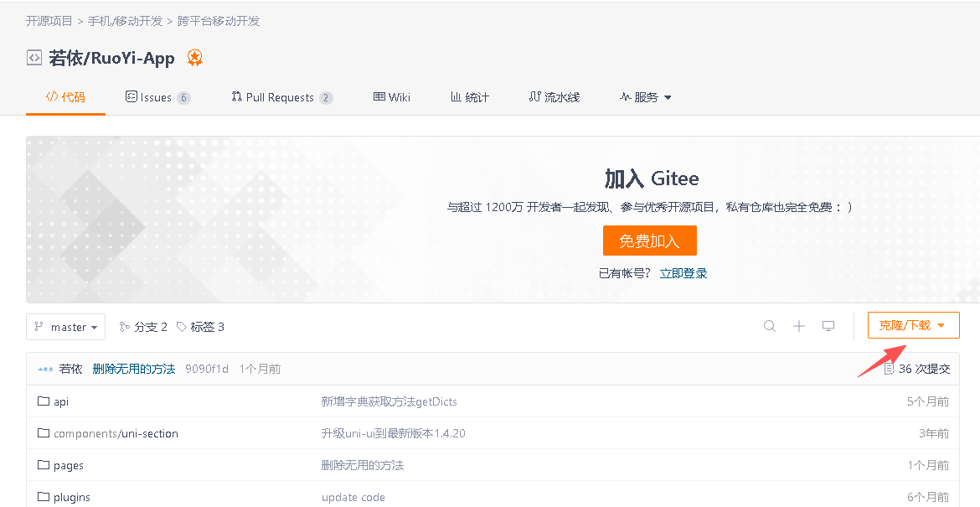Screen dimensions: 980x507
Task: Open the Wiki tab
Action: [392, 97]
